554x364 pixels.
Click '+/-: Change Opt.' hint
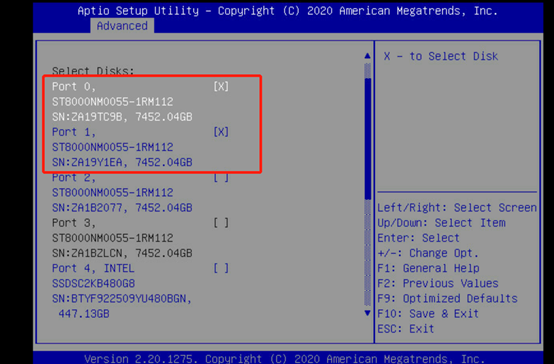pos(428,253)
